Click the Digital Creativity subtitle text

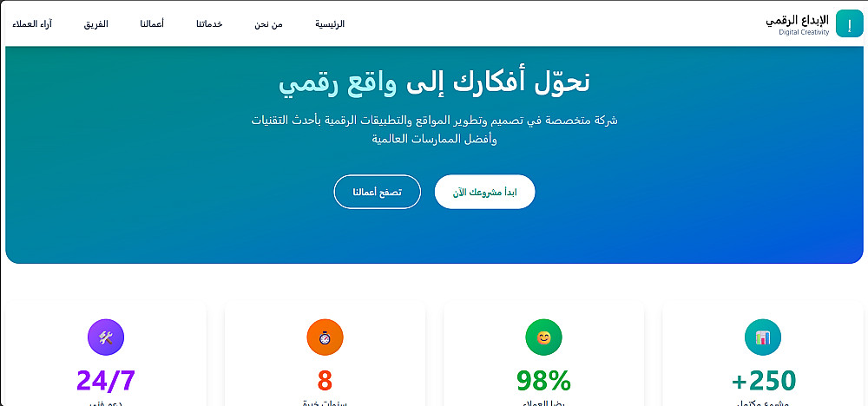coord(804,33)
